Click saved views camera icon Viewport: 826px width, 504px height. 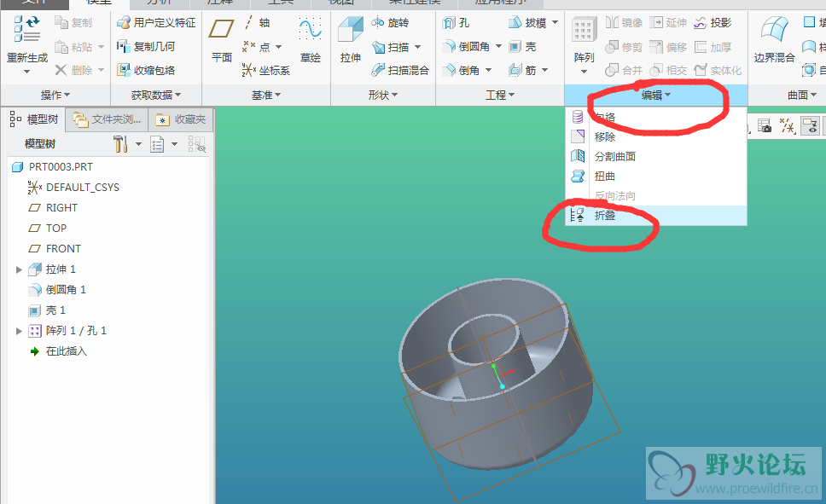click(x=765, y=126)
